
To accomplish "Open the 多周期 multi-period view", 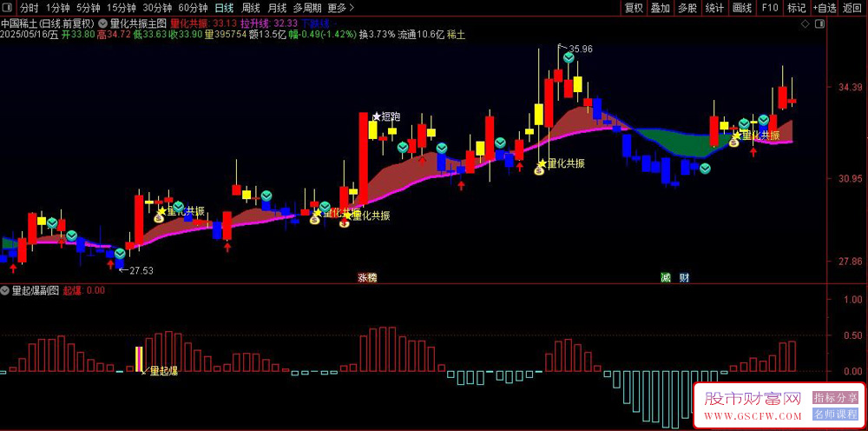I will [x=307, y=9].
